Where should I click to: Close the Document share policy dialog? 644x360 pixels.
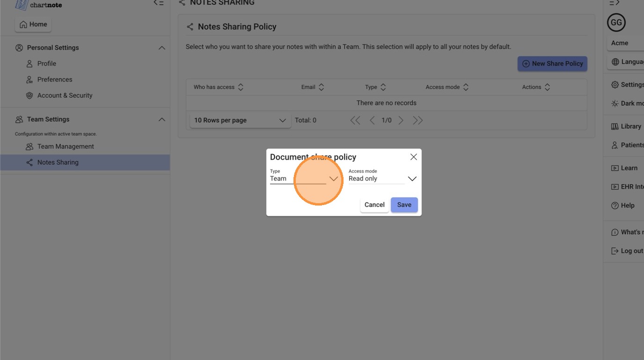[413, 157]
